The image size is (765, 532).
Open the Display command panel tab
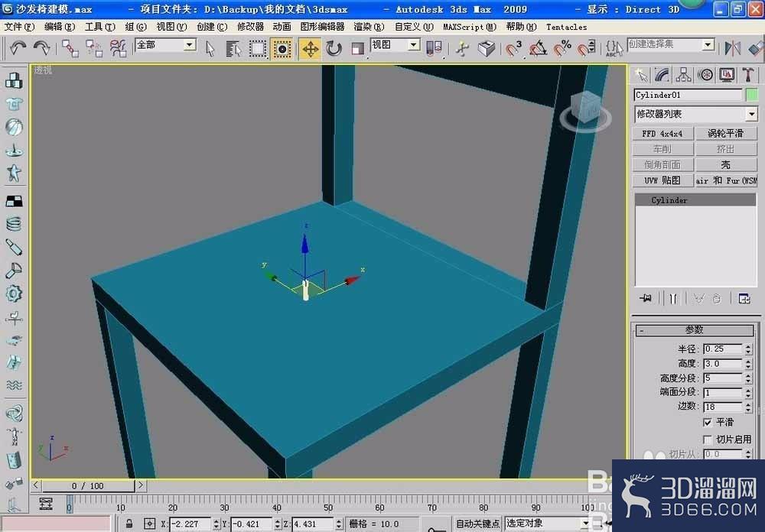pos(727,75)
